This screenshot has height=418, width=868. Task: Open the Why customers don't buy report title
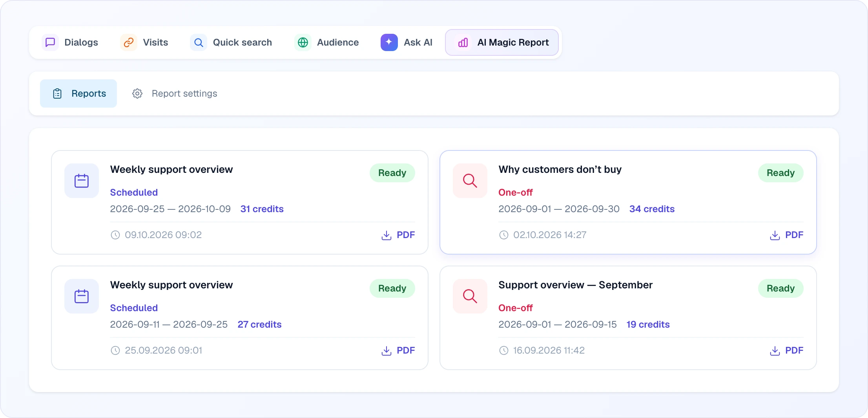(560, 169)
